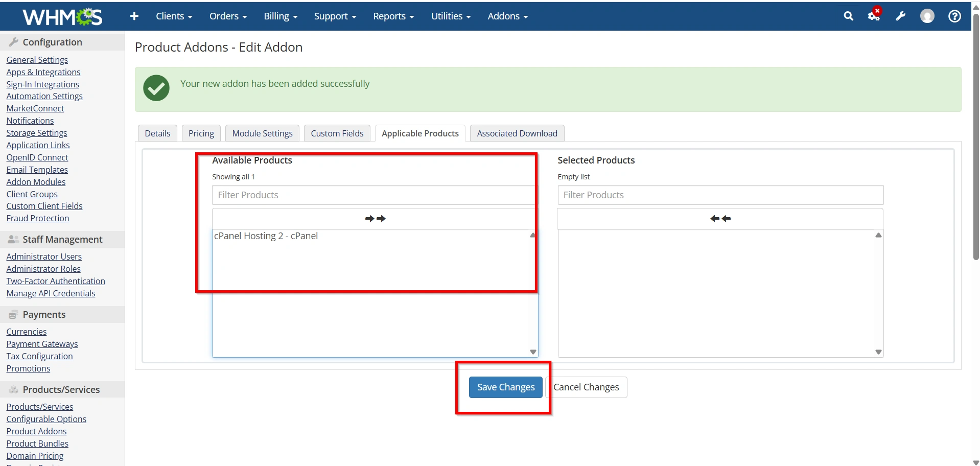
Task: Click up arrow of Selected Products list
Action: (878, 235)
